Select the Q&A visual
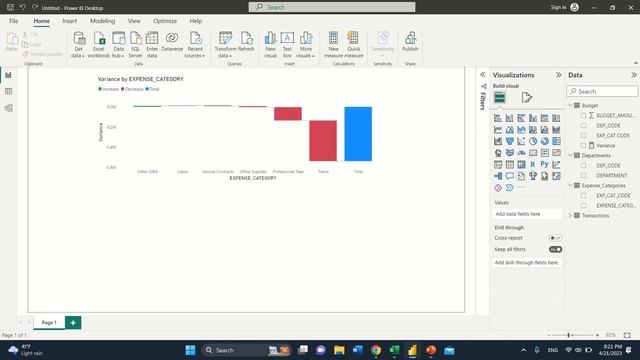 [x=510, y=176]
